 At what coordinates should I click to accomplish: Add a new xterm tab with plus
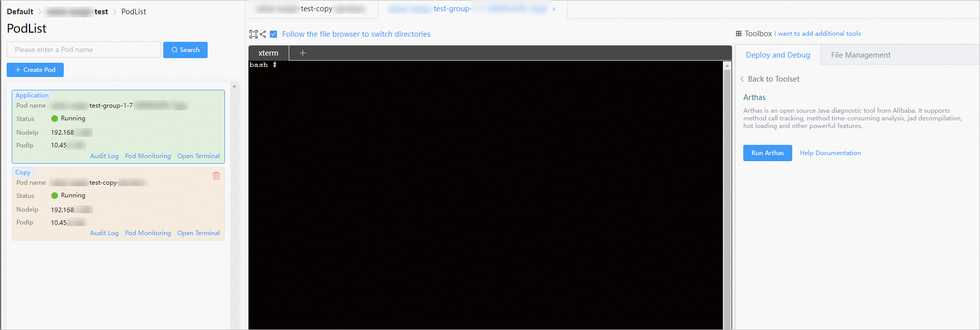[x=303, y=53]
